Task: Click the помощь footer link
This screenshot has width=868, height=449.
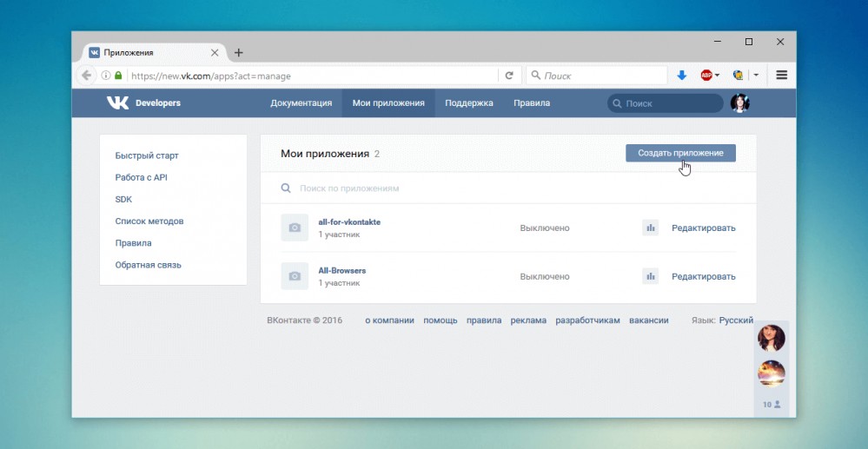Action: pos(441,320)
